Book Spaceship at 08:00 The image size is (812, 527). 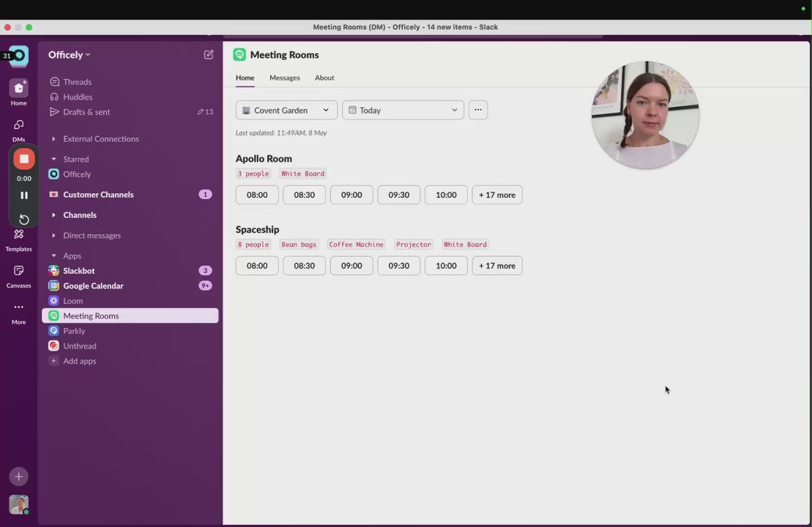tap(257, 266)
